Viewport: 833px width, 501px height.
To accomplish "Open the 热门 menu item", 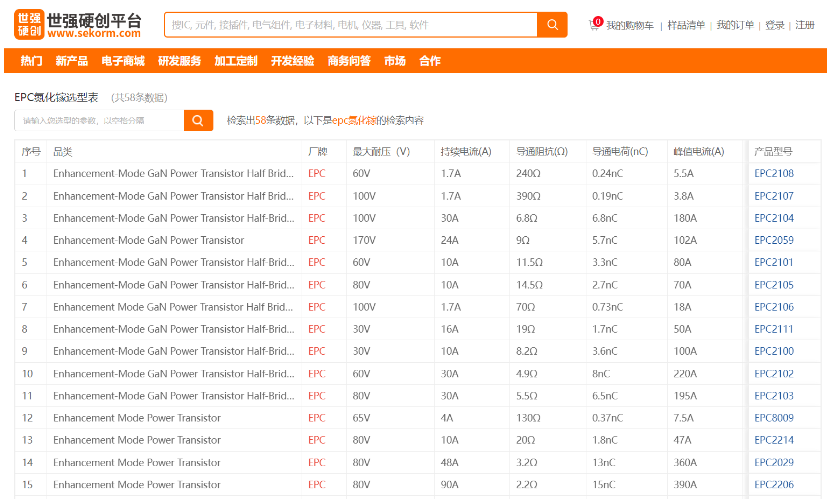I will point(31,61).
